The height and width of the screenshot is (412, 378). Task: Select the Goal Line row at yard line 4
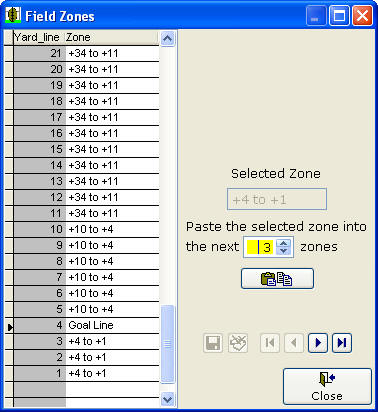point(86,325)
